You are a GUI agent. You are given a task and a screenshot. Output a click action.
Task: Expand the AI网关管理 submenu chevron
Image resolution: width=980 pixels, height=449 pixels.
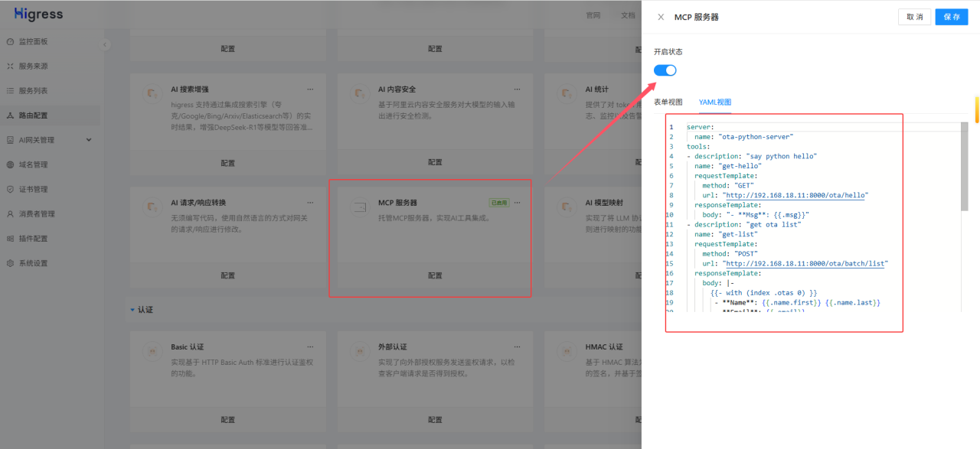(x=89, y=140)
